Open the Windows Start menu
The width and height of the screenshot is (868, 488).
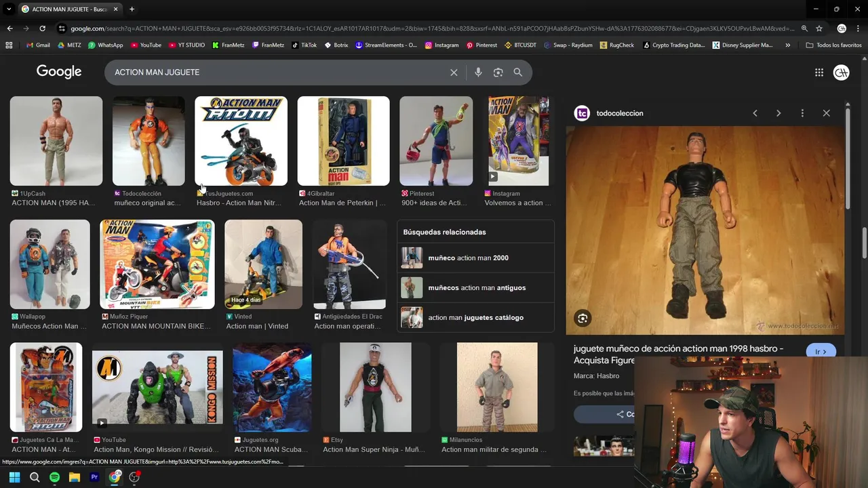pos(14,477)
